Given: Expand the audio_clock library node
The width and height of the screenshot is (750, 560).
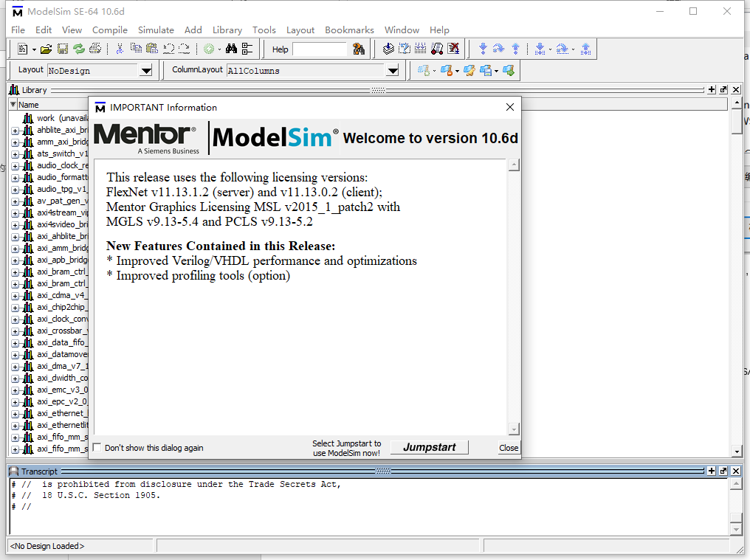Looking at the screenshot, I should coord(14,165).
